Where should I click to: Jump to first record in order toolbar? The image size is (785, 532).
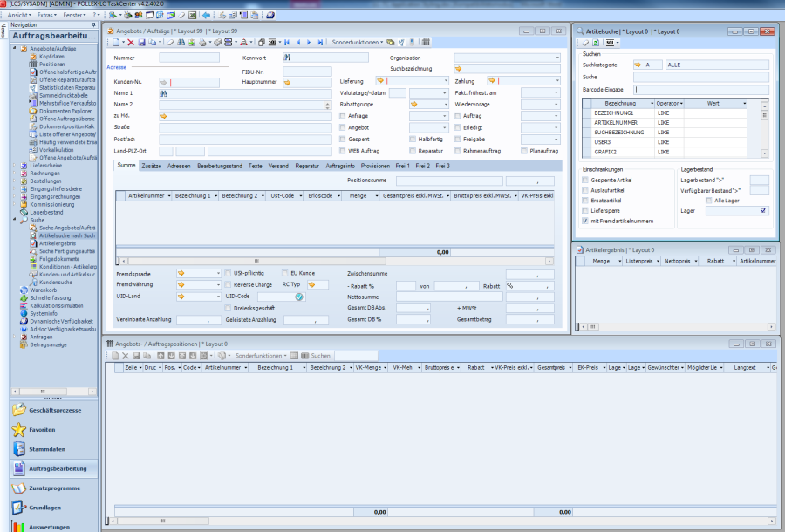pyautogui.click(x=287, y=42)
